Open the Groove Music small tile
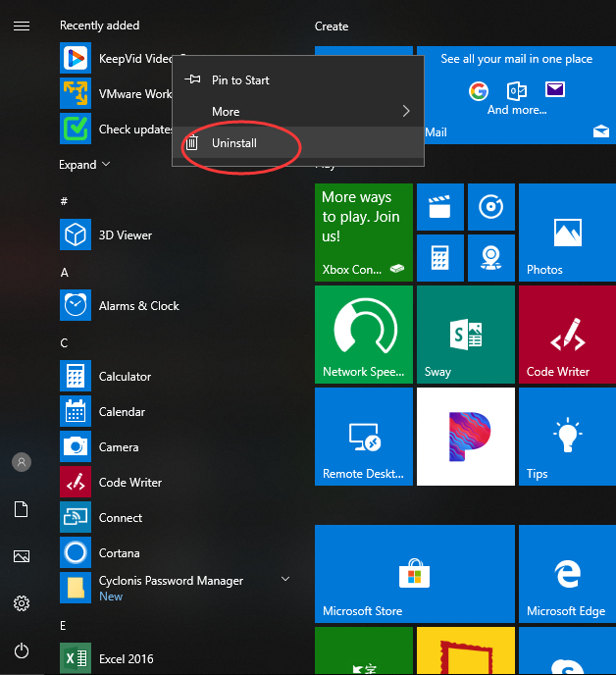This screenshot has height=675, width=616. point(491,207)
